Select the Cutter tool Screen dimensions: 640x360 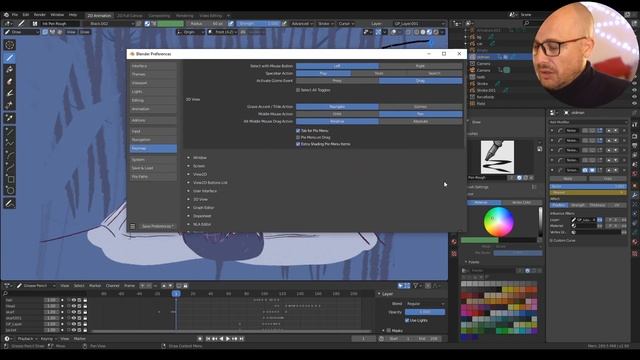[x=9, y=105]
